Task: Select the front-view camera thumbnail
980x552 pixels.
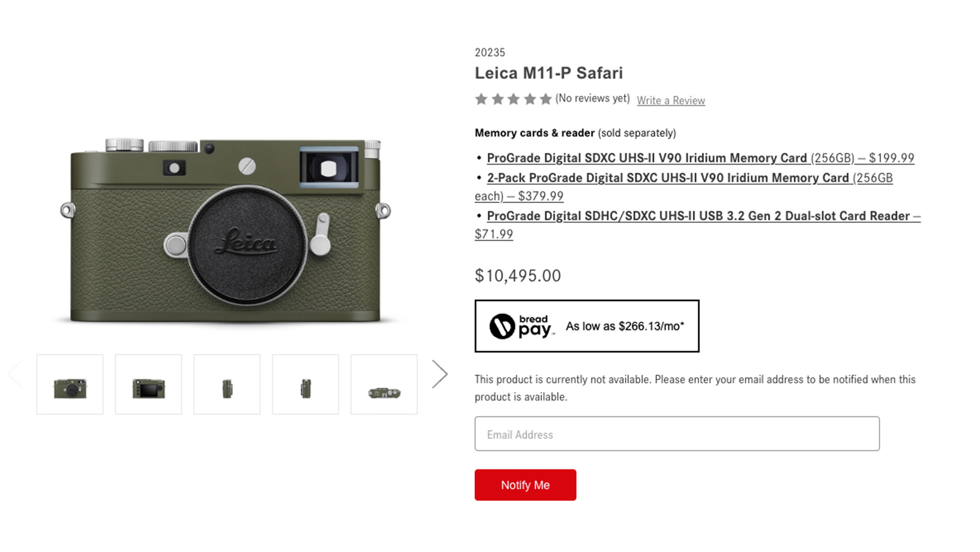Action: (70, 384)
